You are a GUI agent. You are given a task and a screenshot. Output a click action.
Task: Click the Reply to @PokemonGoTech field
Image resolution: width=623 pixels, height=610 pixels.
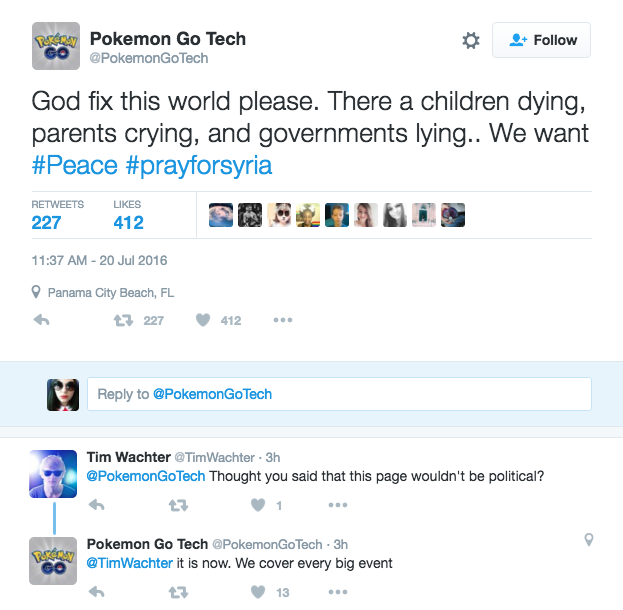click(x=339, y=394)
